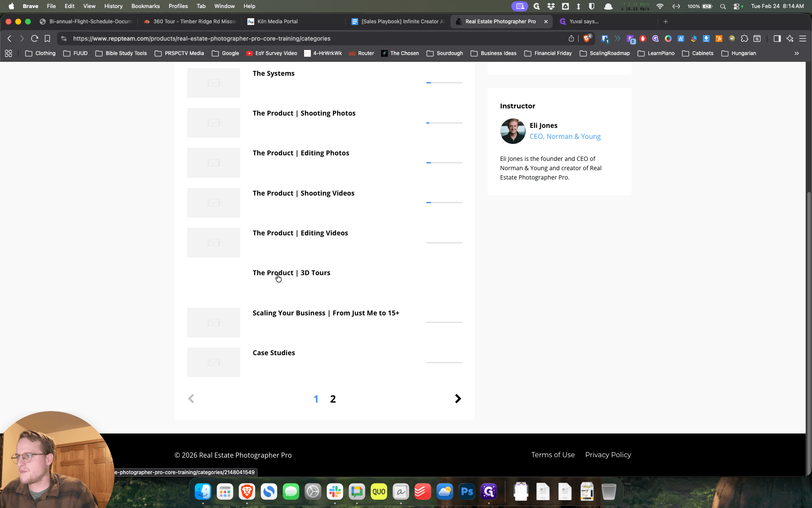Screen dimensions: 812x508
Task: Open the Case Studies thumbnail image
Action: [x=214, y=362]
